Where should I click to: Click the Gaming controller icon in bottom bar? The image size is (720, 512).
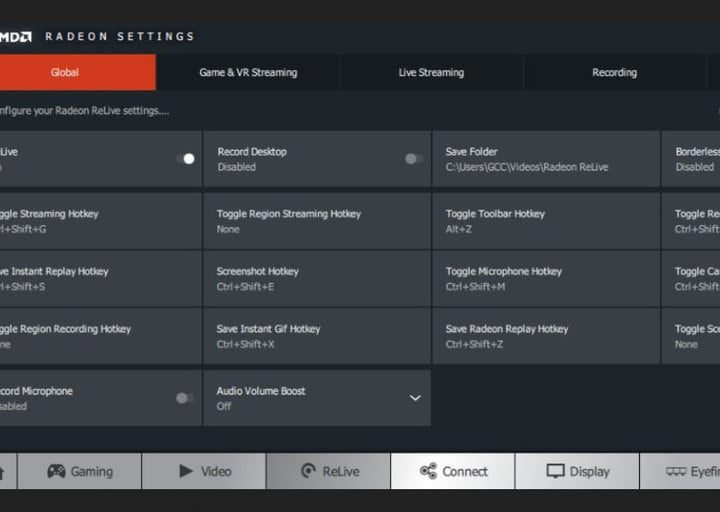[x=56, y=471]
